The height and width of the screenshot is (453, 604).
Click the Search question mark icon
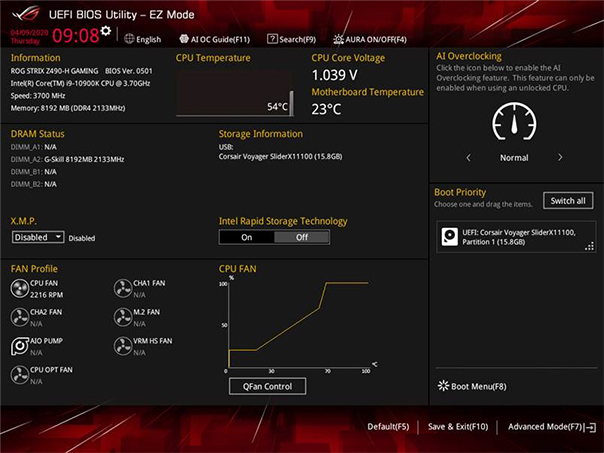(272, 39)
